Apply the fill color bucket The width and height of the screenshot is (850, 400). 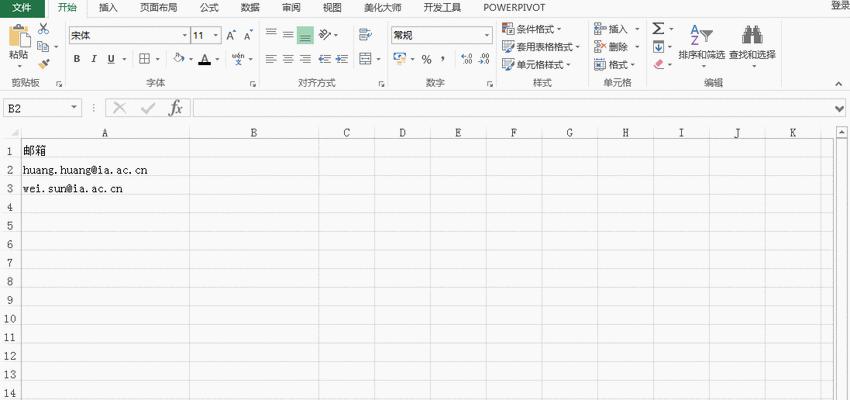tap(179, 58)
